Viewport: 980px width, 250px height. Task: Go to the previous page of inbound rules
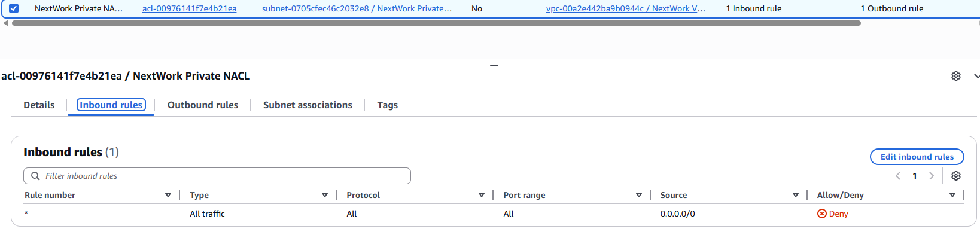tap(898, 176)
